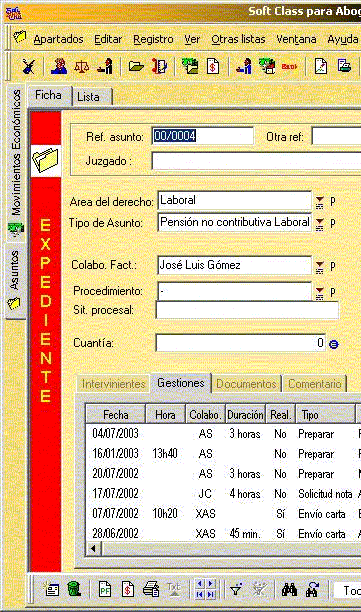This screenshot has width=361, height=612.
Task: Open the Otras listas menu
Action: [238, 39]
